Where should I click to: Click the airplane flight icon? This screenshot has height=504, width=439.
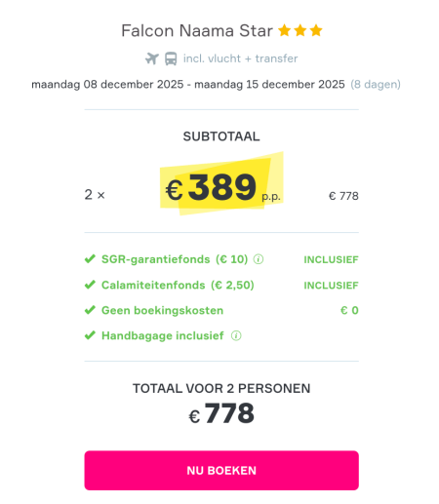click(x=152, y=58)
